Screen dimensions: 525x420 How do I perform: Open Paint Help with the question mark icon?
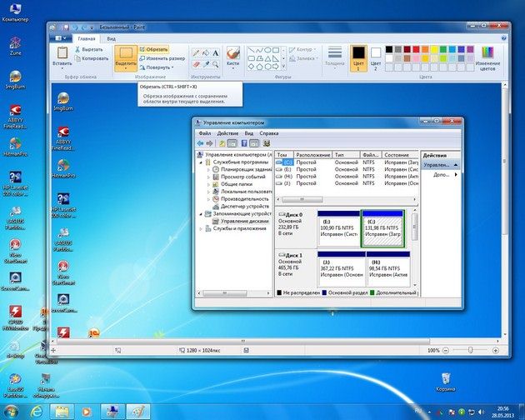click(x=503, y=38)
